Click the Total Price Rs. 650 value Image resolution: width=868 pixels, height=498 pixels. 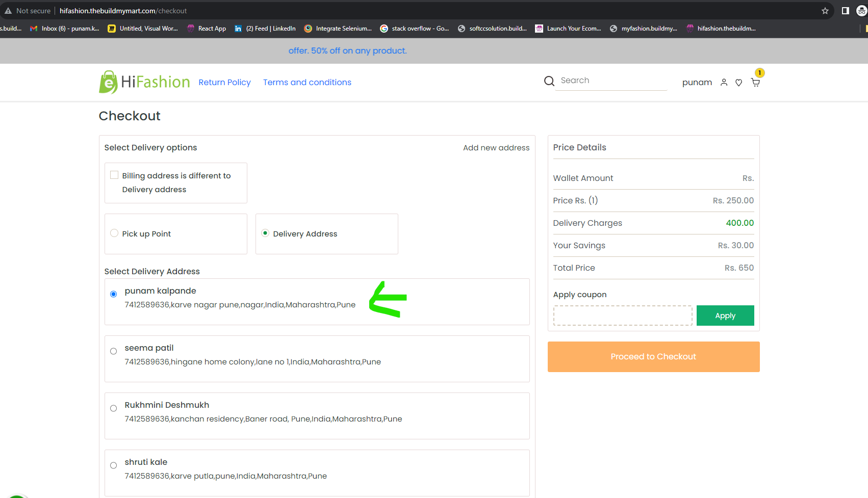(739, 268)
